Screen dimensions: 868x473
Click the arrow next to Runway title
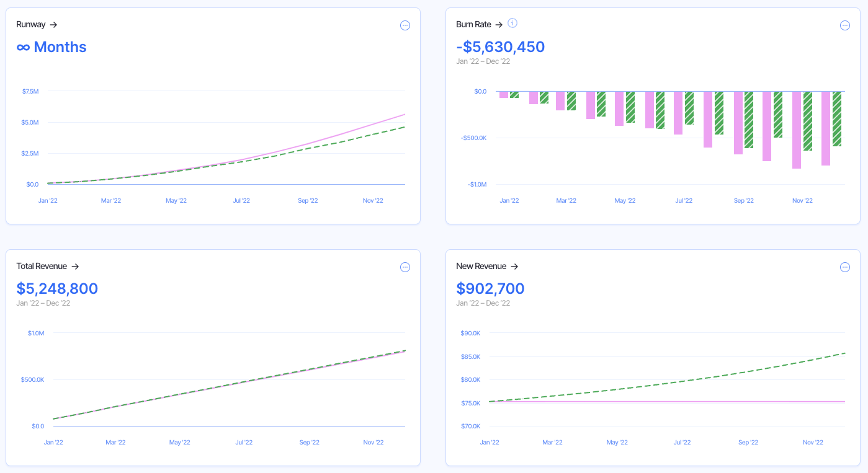[53, 25]
